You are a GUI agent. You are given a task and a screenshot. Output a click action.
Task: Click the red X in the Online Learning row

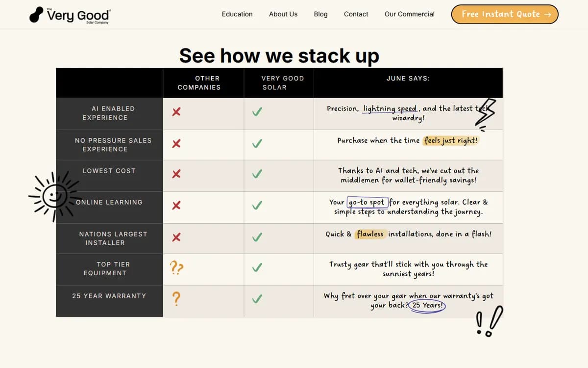[x=176, y=205]
